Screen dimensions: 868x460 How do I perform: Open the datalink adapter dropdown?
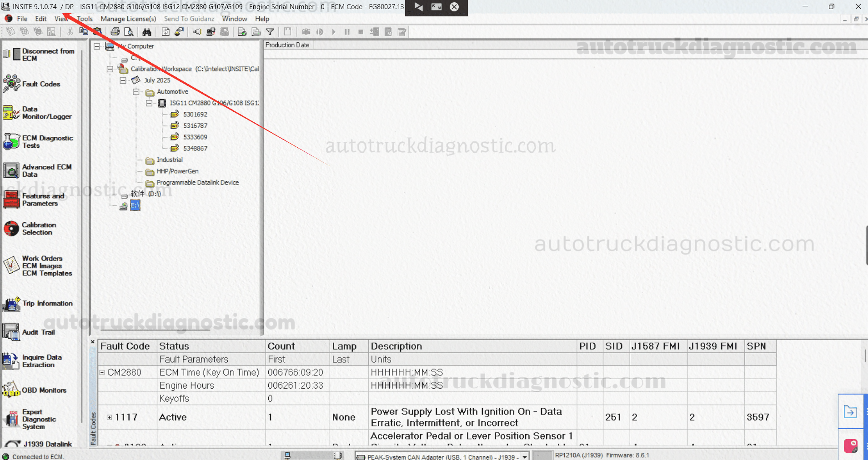click(x=525, y=456)
